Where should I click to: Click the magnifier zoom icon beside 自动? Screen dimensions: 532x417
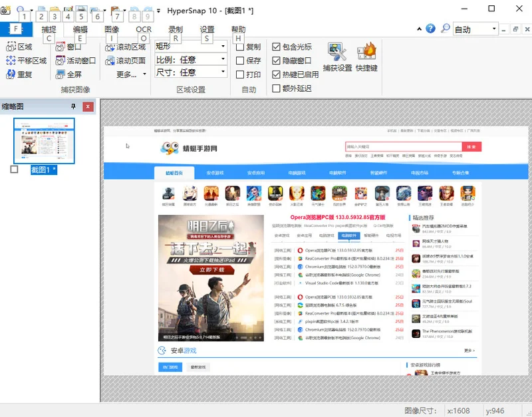[445, 29]
